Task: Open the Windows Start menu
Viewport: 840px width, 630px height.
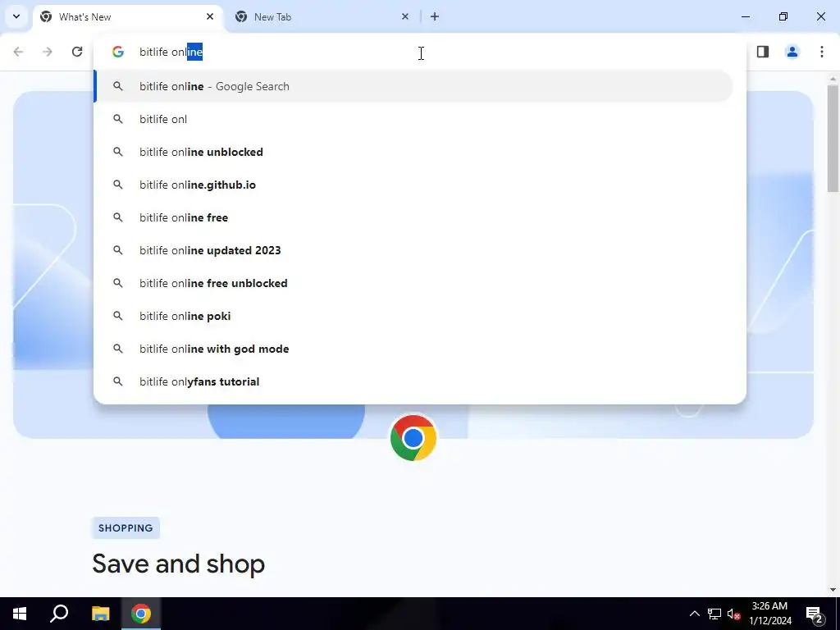Action: pos(20,614)
